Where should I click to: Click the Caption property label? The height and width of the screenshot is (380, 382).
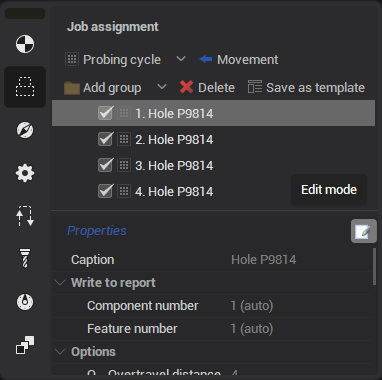pyautogui.click(x=93, y=260)
